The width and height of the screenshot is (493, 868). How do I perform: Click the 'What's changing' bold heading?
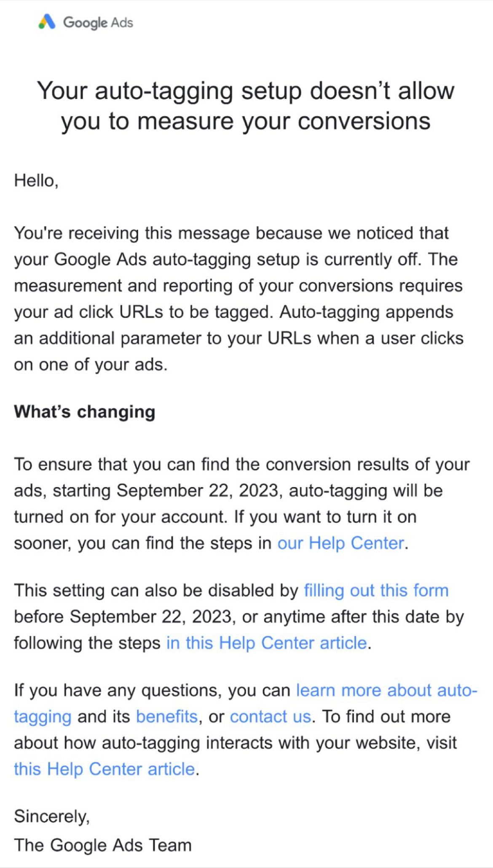85,412
